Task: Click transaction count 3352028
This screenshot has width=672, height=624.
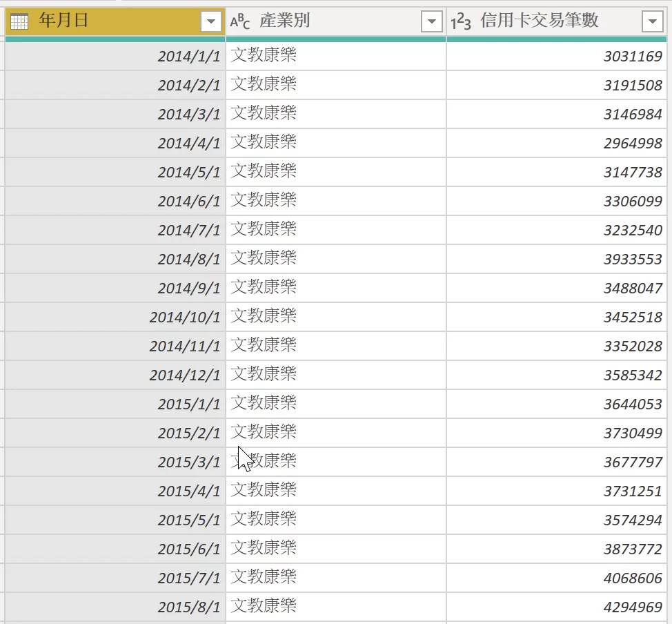Action: [557, 346]
